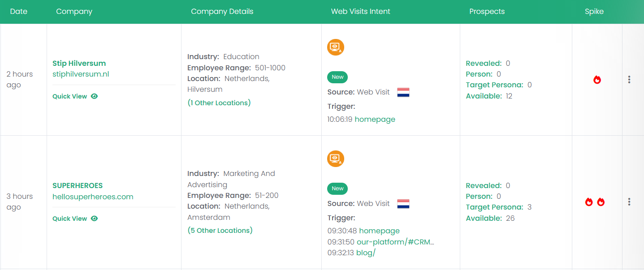644x270 pixels.
Task: Open the three-dot menu for Stip Hilversum
Action: [x=629, y=80]
